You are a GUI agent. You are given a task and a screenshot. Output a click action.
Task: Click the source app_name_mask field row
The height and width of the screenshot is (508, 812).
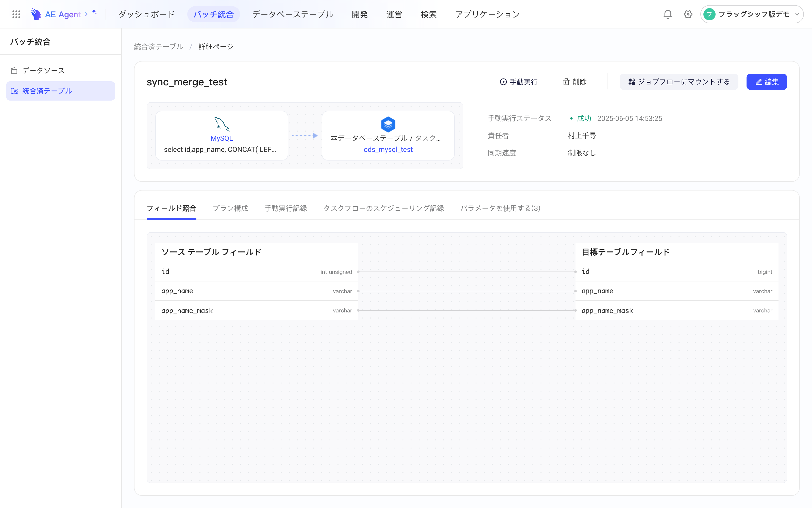(257, 311)
